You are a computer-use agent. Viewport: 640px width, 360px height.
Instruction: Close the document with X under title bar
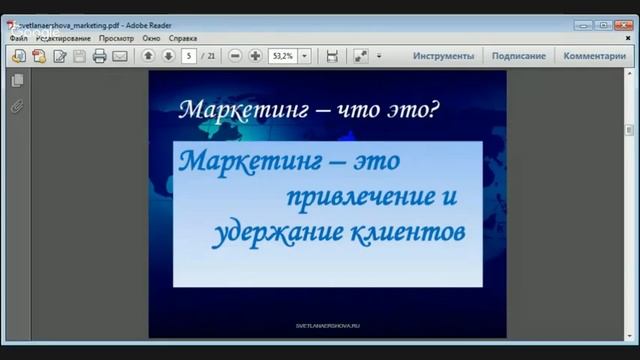pyautogui.click(x=628, y=38)
